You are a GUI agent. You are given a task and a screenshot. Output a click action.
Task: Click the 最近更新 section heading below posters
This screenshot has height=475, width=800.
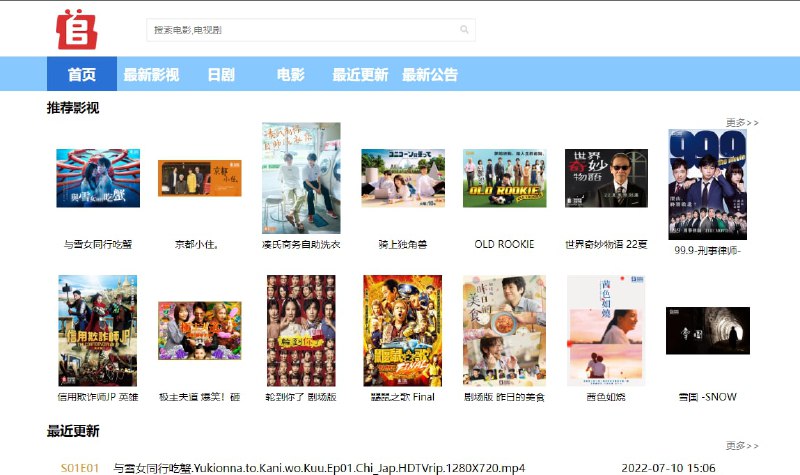[x=73, y=431]
